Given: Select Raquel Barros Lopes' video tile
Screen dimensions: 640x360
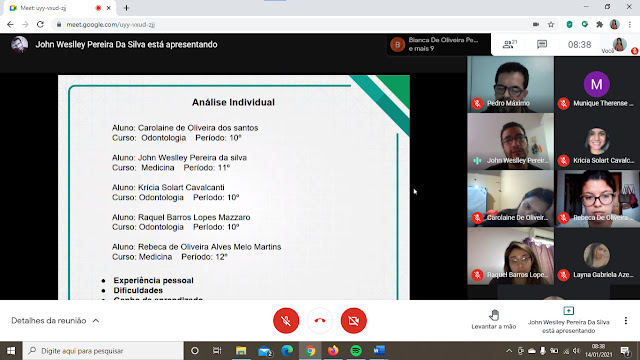Looking at the screenshot, I should click(510, 256).
